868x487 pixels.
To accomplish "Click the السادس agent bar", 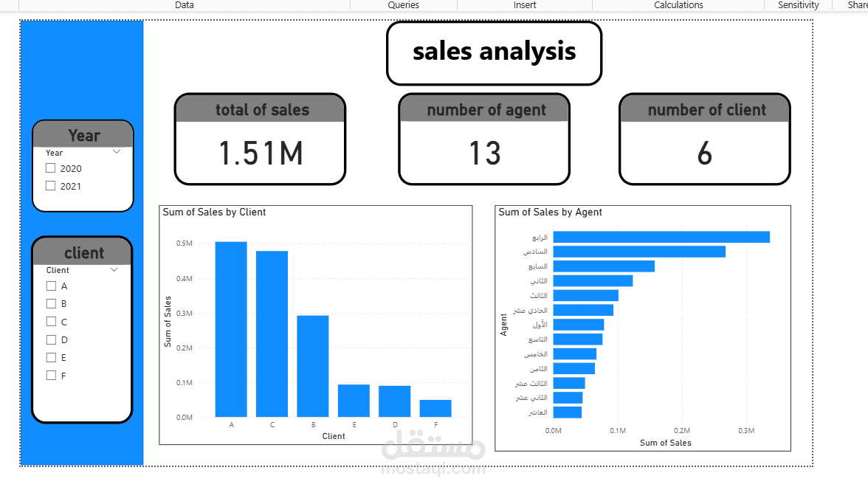I will click(x=639, y=252).
